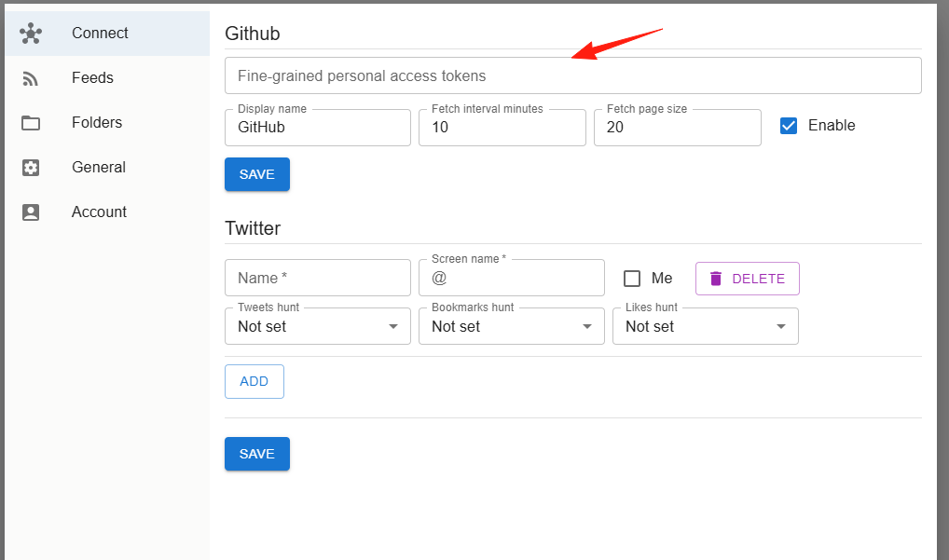Click the Account person icon

(x=30, y=212)
